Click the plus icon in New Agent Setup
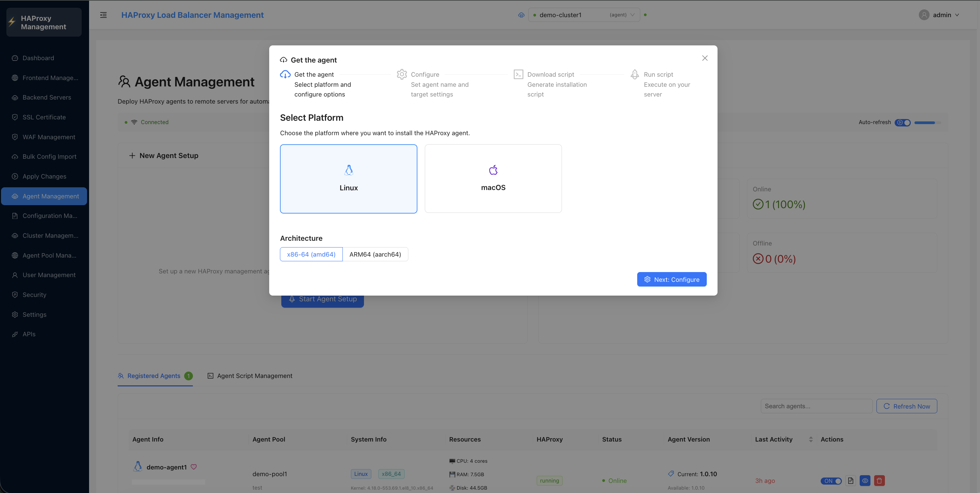This screenshot has height=493, width=980. [x=132, y=155]
